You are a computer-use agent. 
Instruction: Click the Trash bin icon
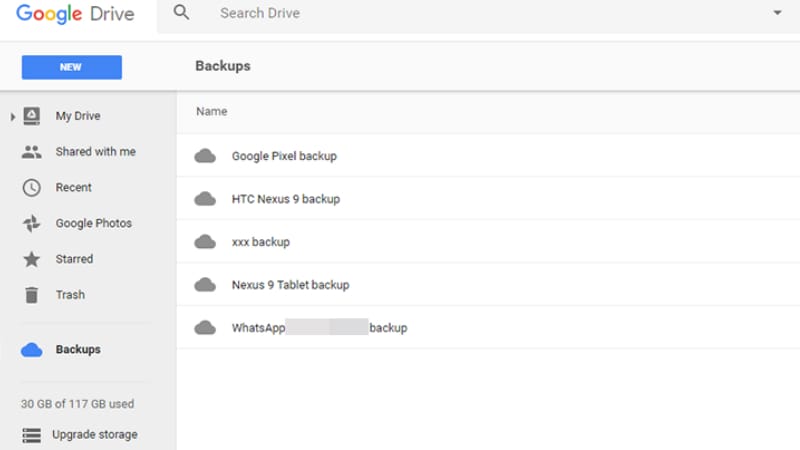point(32,295)
